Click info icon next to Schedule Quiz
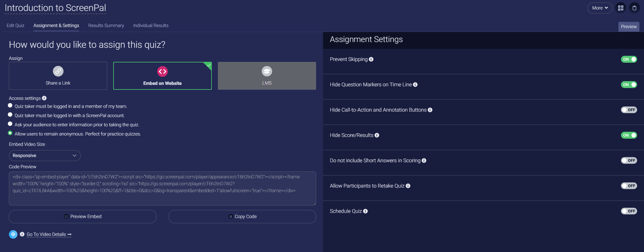Viewport: 644px width, 252px height. pos(365,211)
